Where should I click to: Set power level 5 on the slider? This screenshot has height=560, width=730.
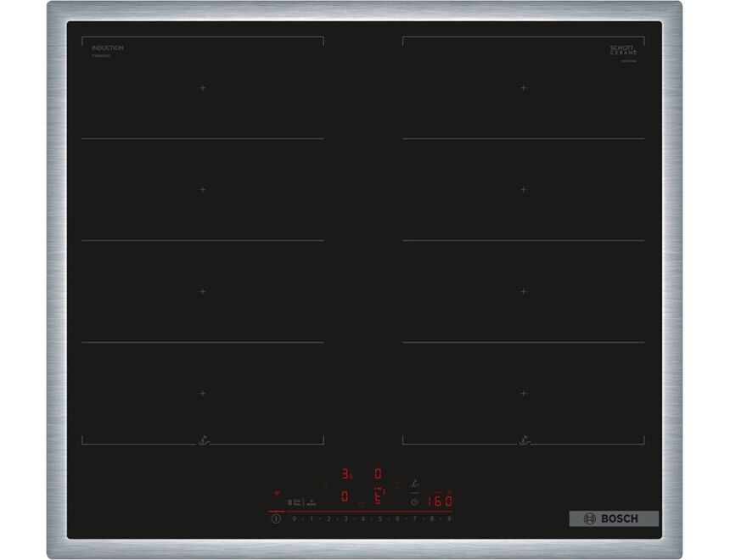[x=379, y=518]
